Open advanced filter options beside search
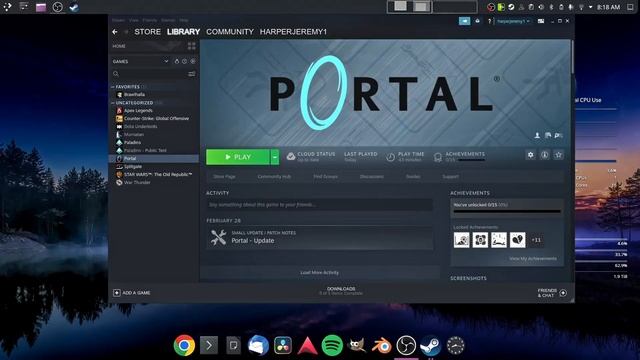Screen dimensions: 640x360 pos(191,74)
